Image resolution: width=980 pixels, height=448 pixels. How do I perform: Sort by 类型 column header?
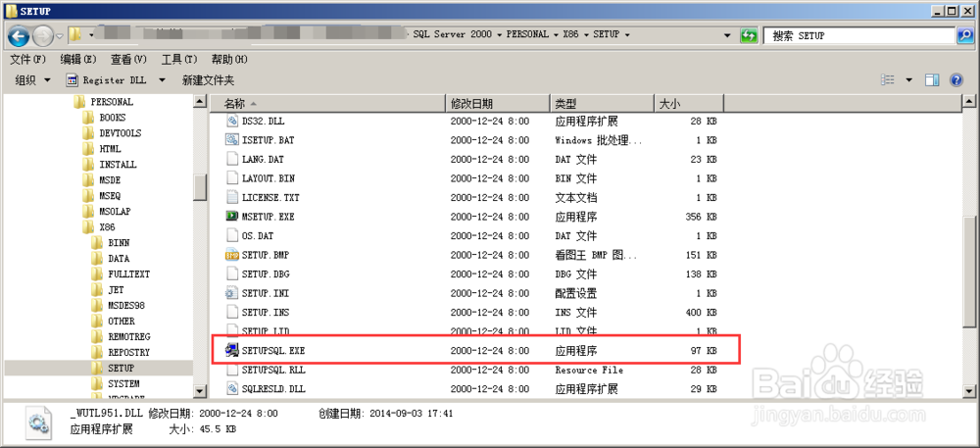[x=602, y=103]
